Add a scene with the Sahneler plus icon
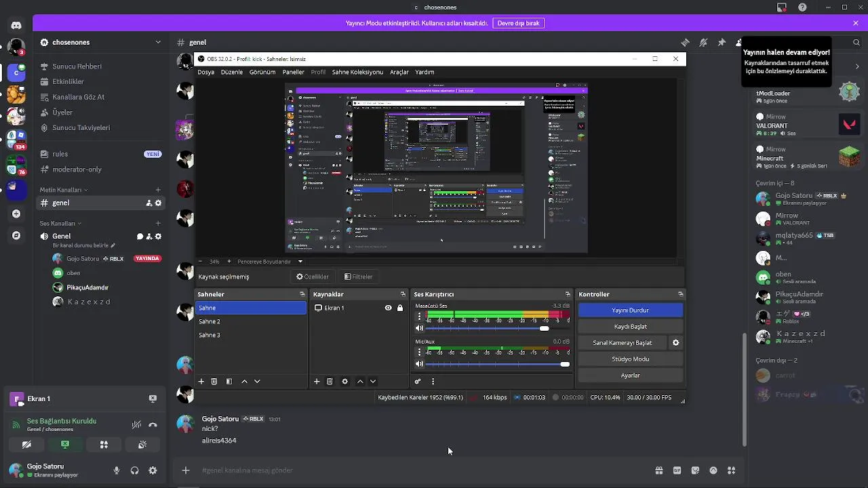868x488 pixels. [201, 382]
